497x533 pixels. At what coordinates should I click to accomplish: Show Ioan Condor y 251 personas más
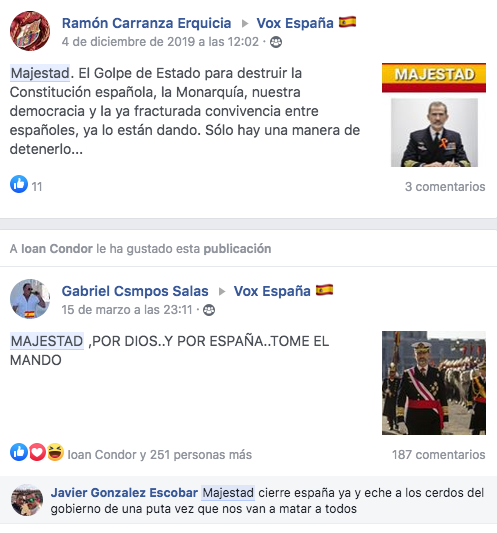(159, 454)
